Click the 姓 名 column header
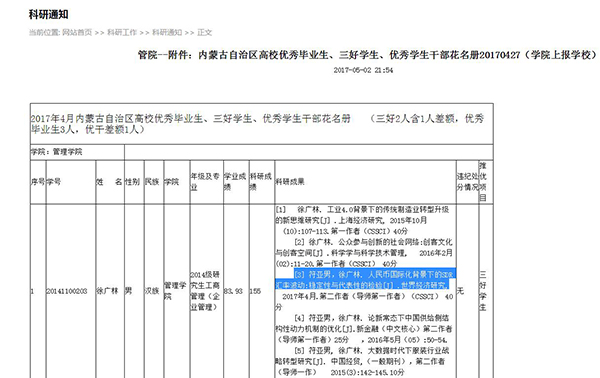This screenshot has width=600, height=378. tap(109, 182)
